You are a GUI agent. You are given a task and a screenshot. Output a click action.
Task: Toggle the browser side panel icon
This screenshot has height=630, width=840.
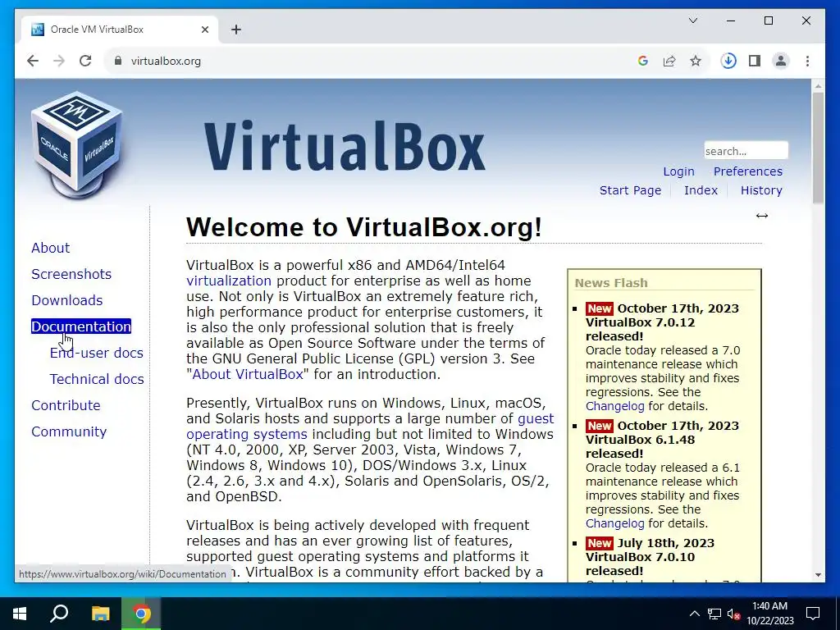coord(755,61)
